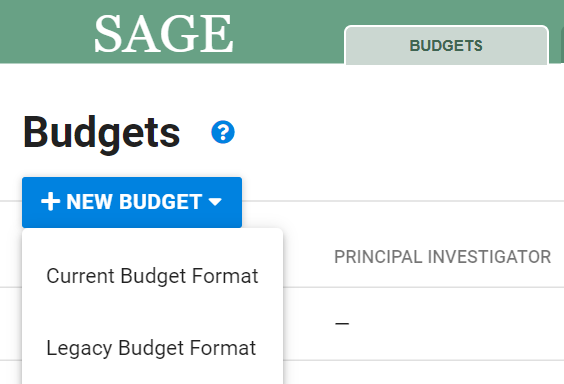564x384 pixels.
Task: Select Current Budget Format option
Action: tap(153, 276)
